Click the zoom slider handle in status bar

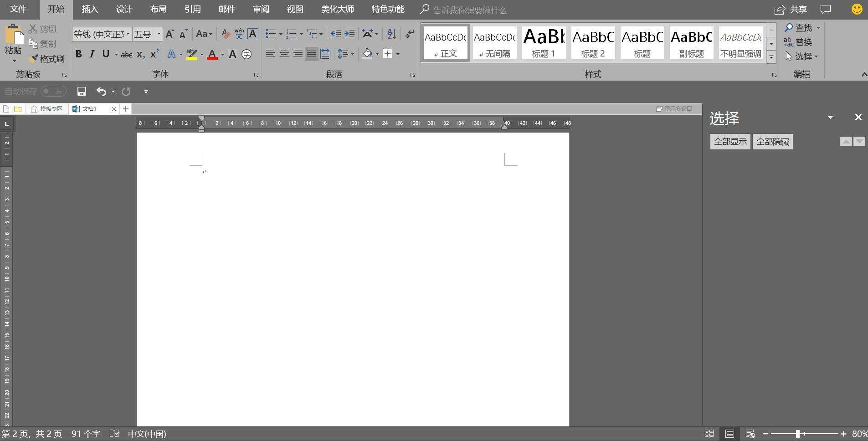[x=798, y=434]
